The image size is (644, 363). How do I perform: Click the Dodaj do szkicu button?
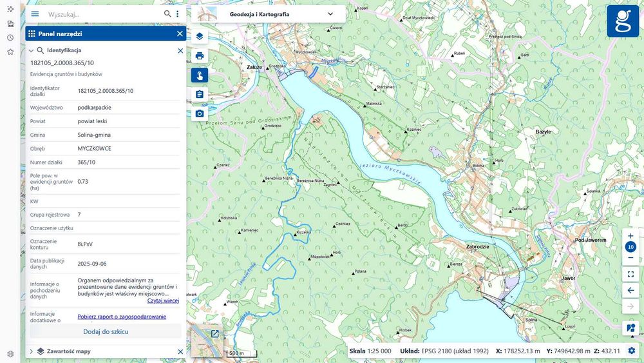106,331
